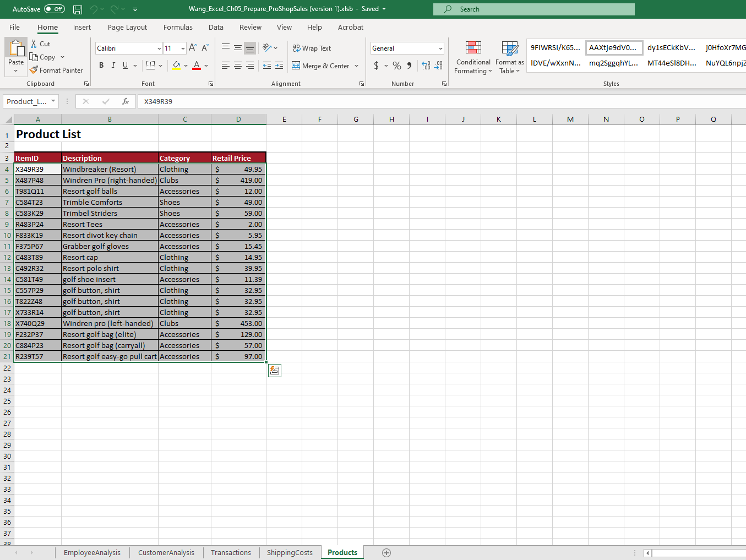
Task: Toggle underline formatting
Action: 126,66
